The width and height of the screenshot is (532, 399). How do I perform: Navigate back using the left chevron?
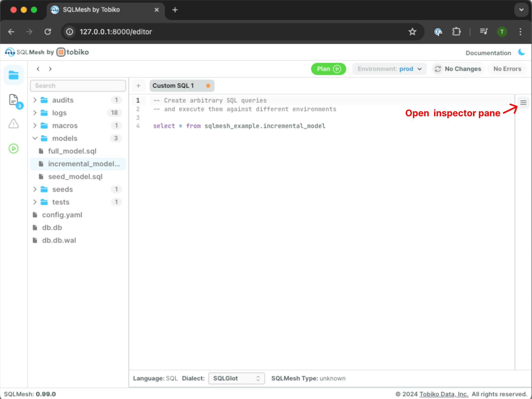pyautogui.click(x=38, y=69)
